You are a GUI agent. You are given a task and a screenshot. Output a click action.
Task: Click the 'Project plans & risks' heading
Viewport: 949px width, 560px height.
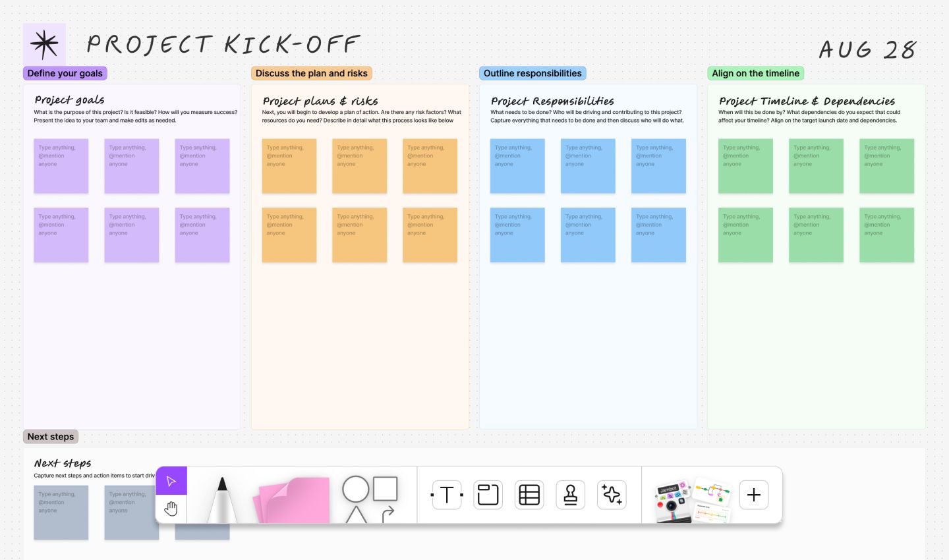coord(320,101)
